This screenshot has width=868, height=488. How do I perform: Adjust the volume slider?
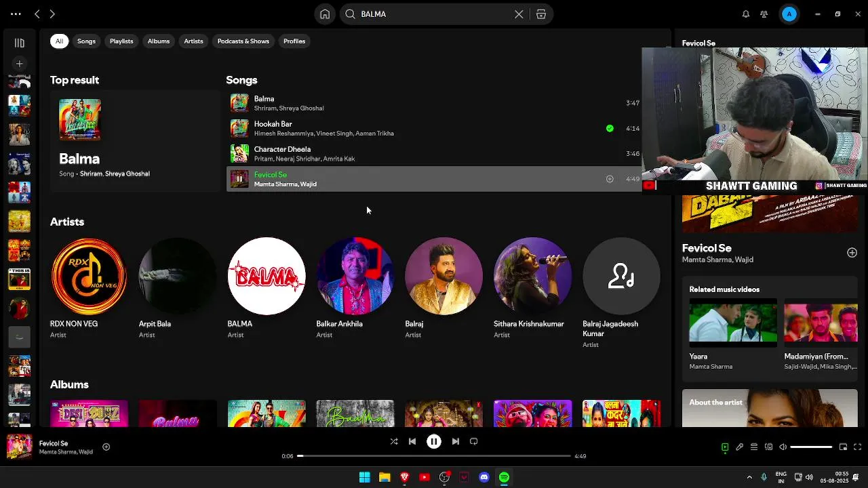(x=811, y=447)
